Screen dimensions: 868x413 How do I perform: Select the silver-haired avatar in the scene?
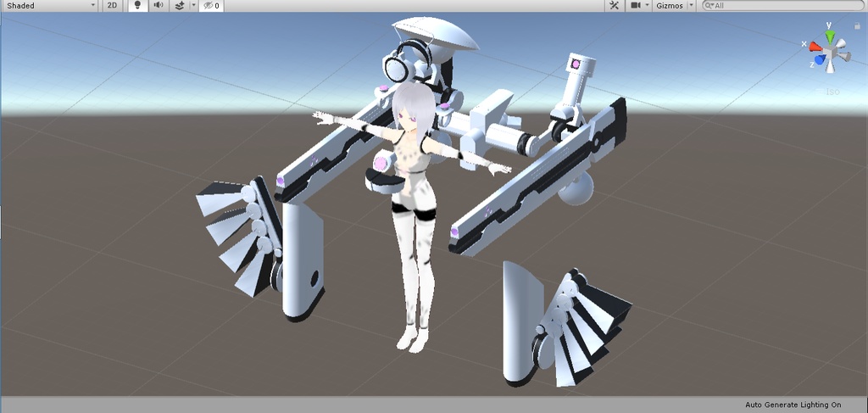pos(413,216)
